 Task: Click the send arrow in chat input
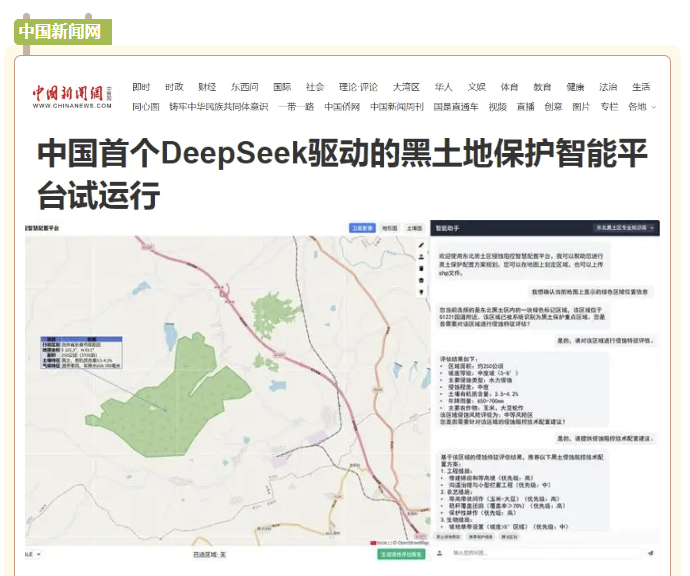(651, 552)
